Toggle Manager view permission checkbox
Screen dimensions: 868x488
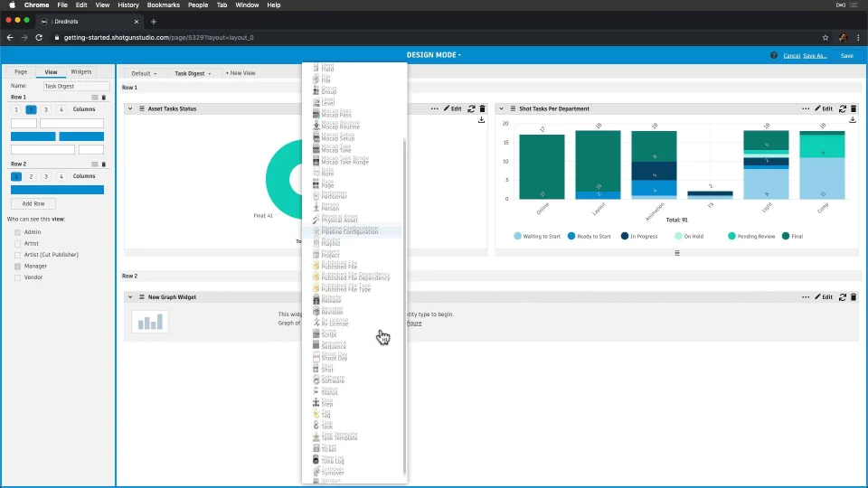pos(18,266)
